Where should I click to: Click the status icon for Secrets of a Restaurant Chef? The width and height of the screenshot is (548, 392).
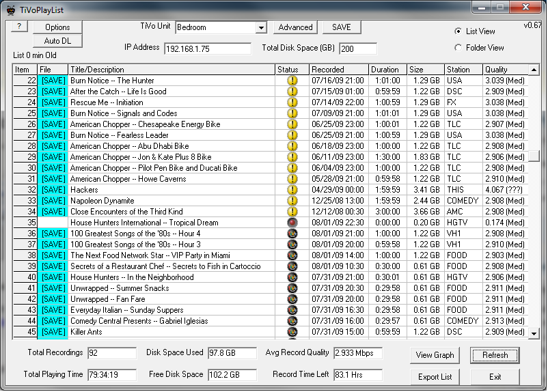pyautogui.click(x=292, y=266)
